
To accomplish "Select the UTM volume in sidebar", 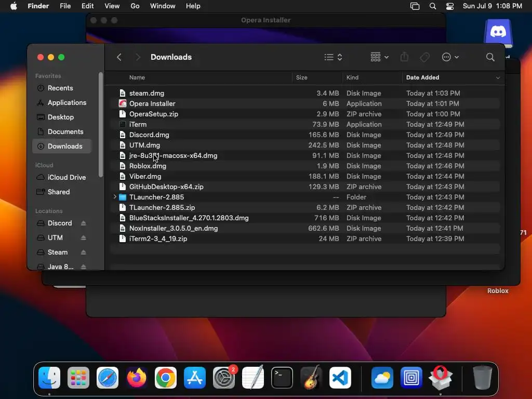I will [56, 238].
